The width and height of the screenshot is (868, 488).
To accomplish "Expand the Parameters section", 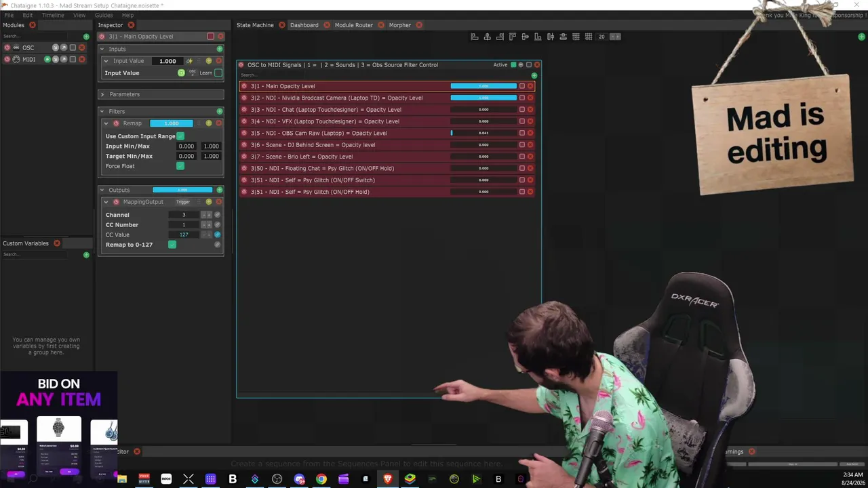I will point(102,94).
